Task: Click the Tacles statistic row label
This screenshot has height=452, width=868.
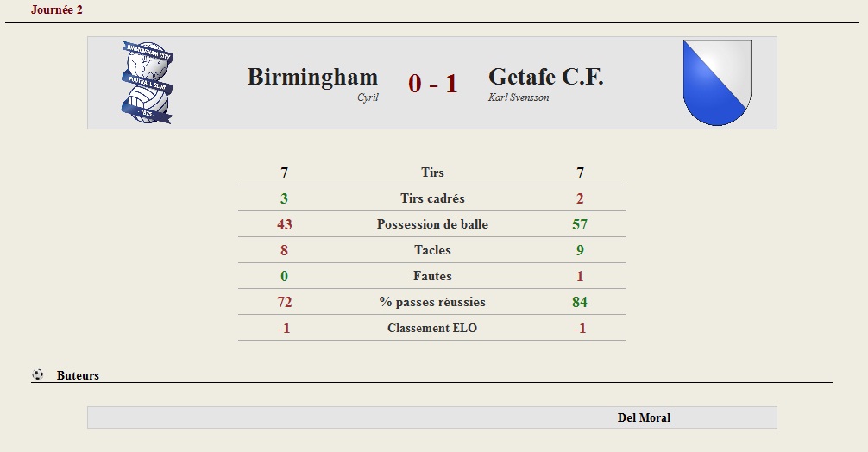Action: 432,250
